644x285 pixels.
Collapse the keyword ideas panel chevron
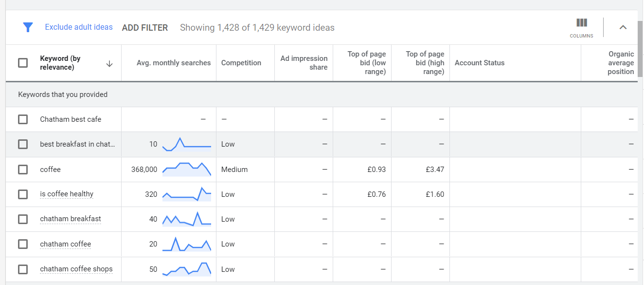[623, 27]
